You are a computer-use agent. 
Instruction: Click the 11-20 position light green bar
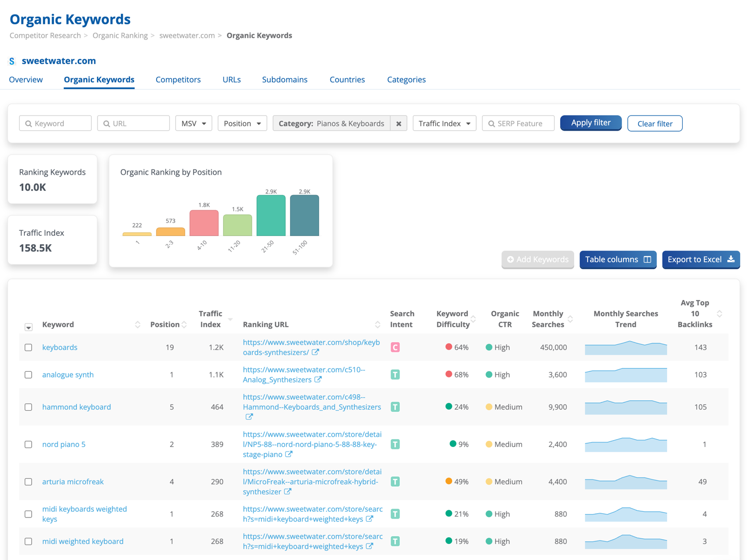[238, 225]
